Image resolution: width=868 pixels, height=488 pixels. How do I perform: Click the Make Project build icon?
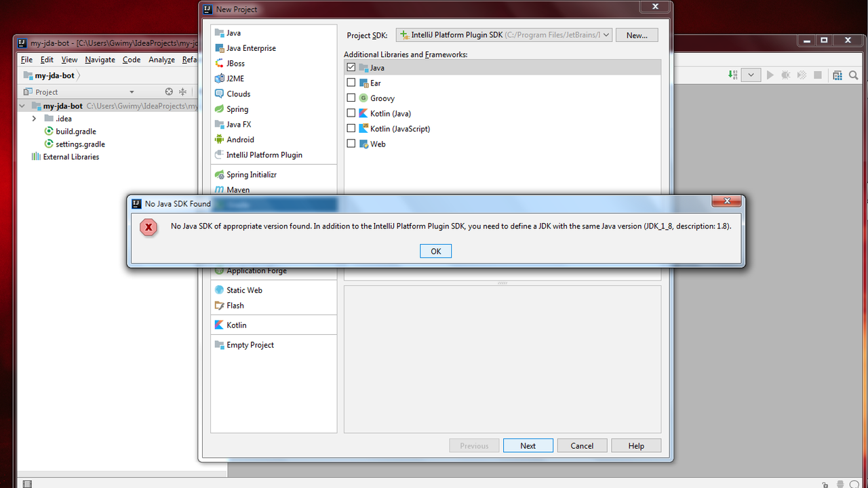(732, 75)
